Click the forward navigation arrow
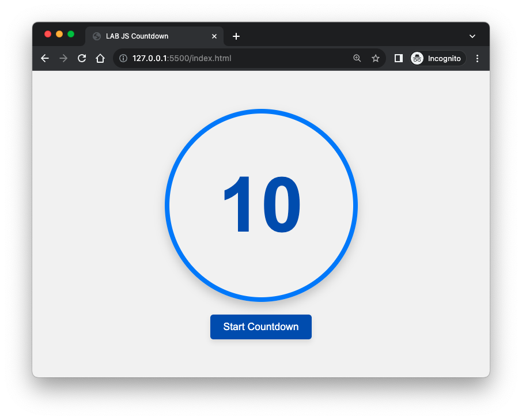The height and width of the screenshot is (420, 522). pyautogui.click(x=63, y=58)
